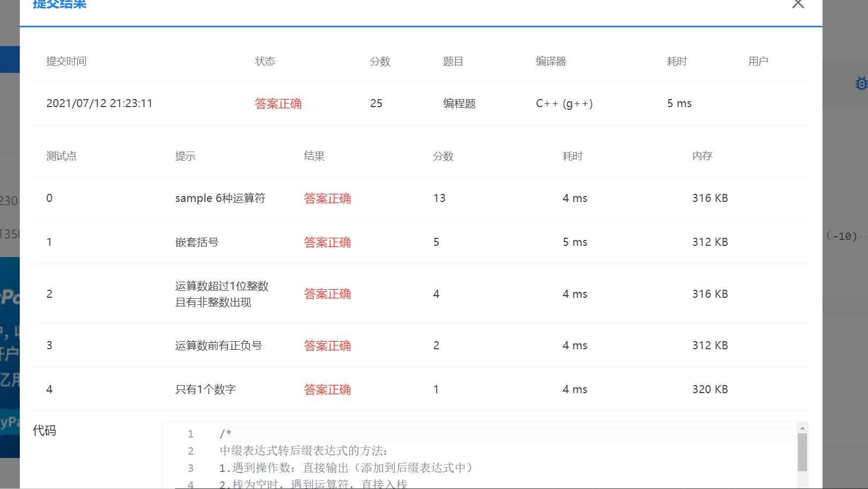The height and width of the screenshot is (489, 868).
Task: Click the 测试点 column header
Action: (62, 156)
